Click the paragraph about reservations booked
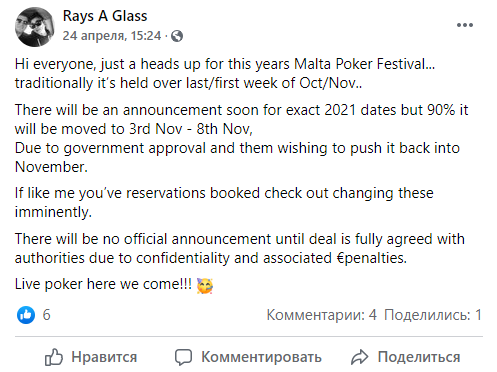497x372 pixels. click(x=224, y=202)
